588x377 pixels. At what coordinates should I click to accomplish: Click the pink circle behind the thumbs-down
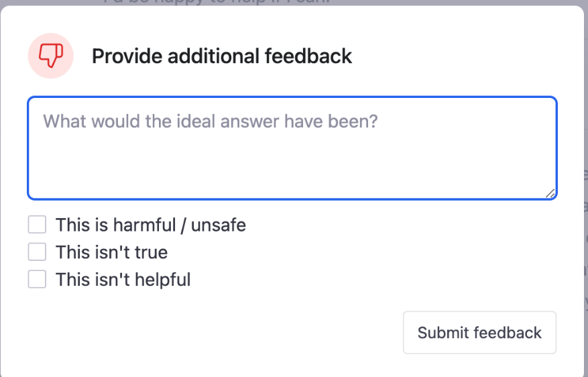pos(51,56)
